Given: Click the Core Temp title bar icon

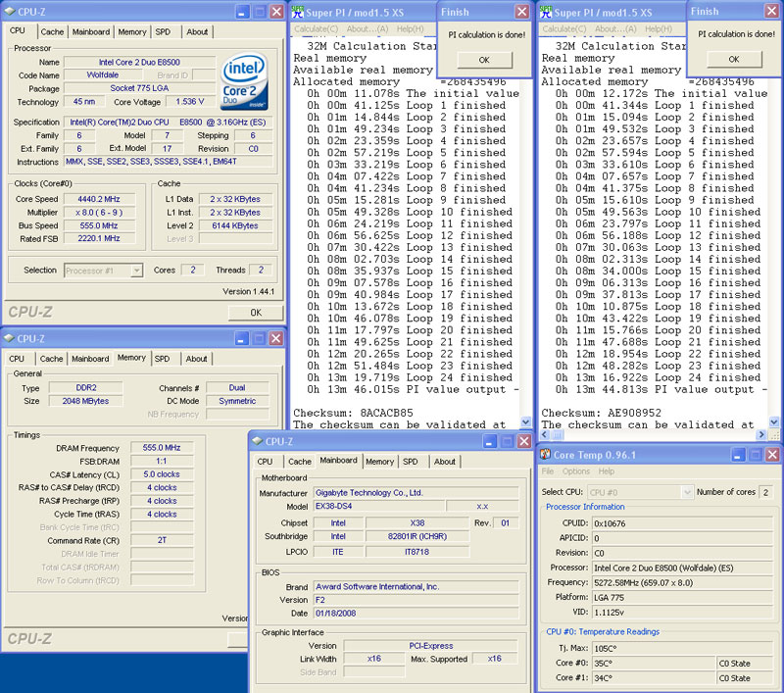Looking at the screenshot, I should tap(545, 454).
